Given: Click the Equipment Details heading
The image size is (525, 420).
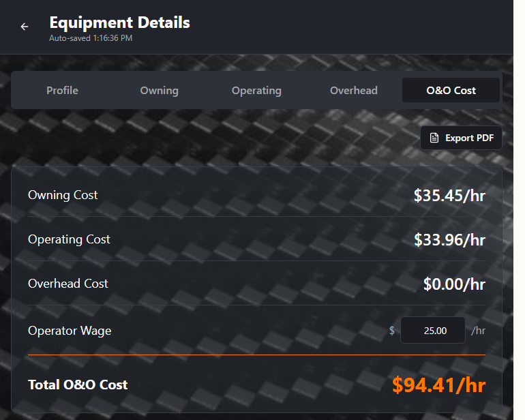Looking at the screenshot, I should pyautogui.click(x=119, y=22).
